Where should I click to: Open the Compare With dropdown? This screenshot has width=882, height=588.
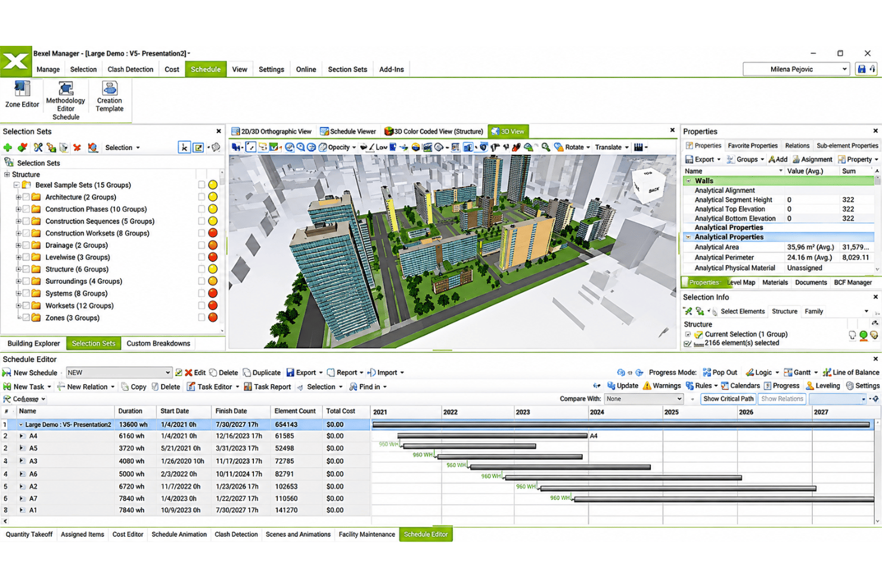pos(644,399)
